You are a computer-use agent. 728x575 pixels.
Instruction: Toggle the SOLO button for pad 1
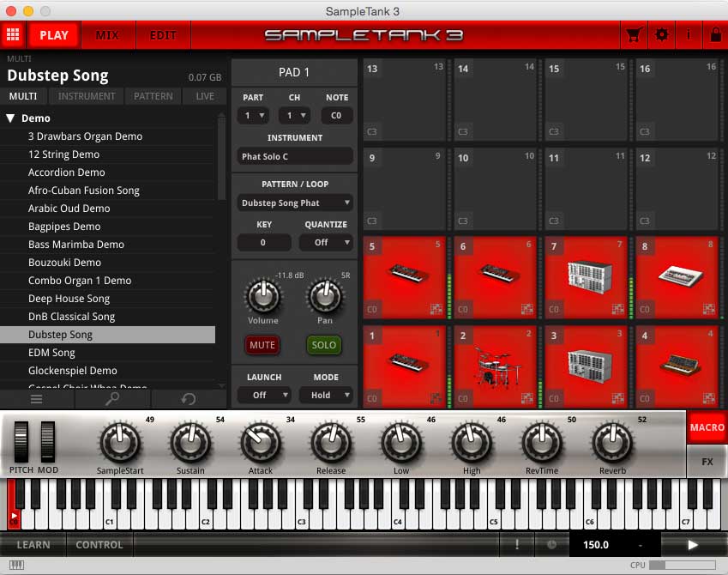pos(323,345)
